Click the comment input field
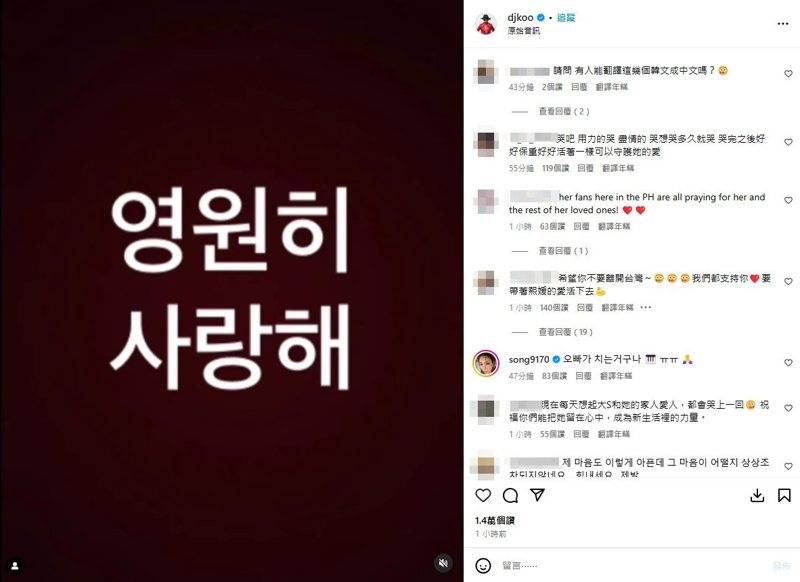Viewport: 800px width, 582px height. 633,565
